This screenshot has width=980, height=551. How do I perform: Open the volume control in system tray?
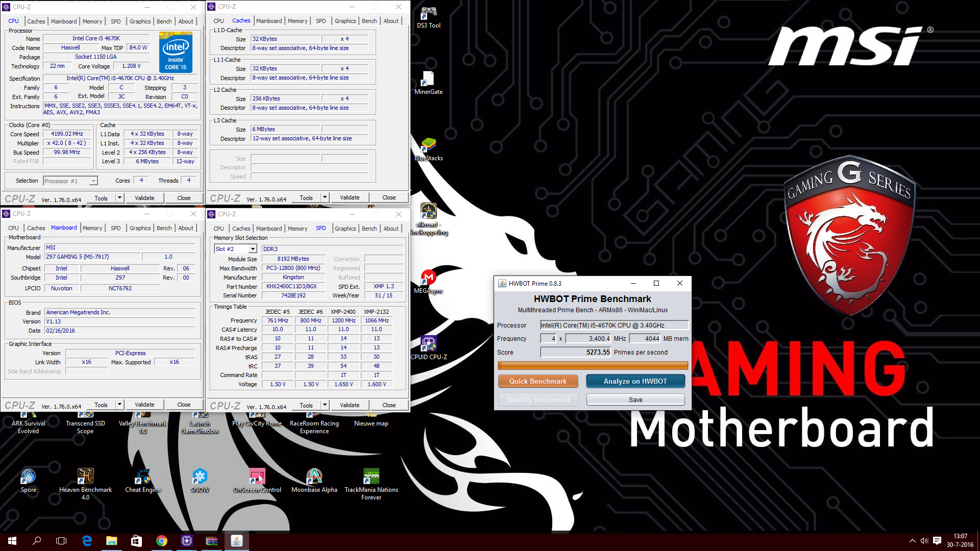(924, 541)
